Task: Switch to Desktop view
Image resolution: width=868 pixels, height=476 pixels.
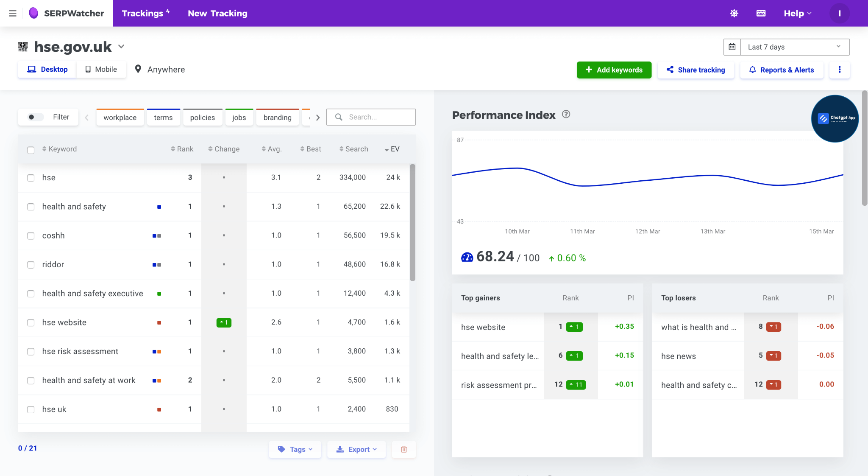Action: [47, 69]
